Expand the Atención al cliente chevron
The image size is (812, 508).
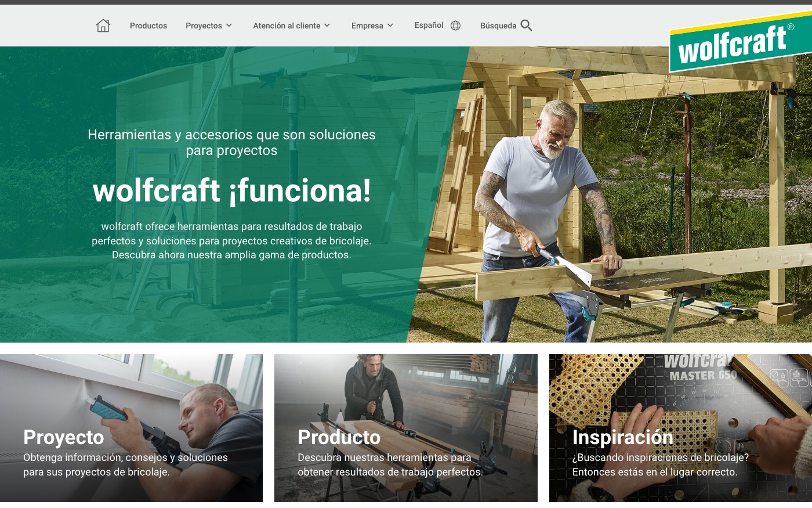click(327, 26)
